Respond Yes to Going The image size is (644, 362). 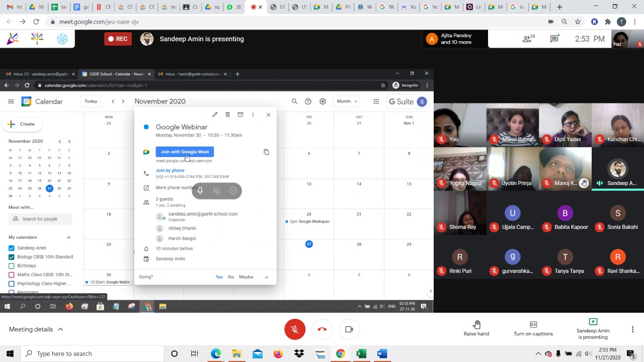219,277
